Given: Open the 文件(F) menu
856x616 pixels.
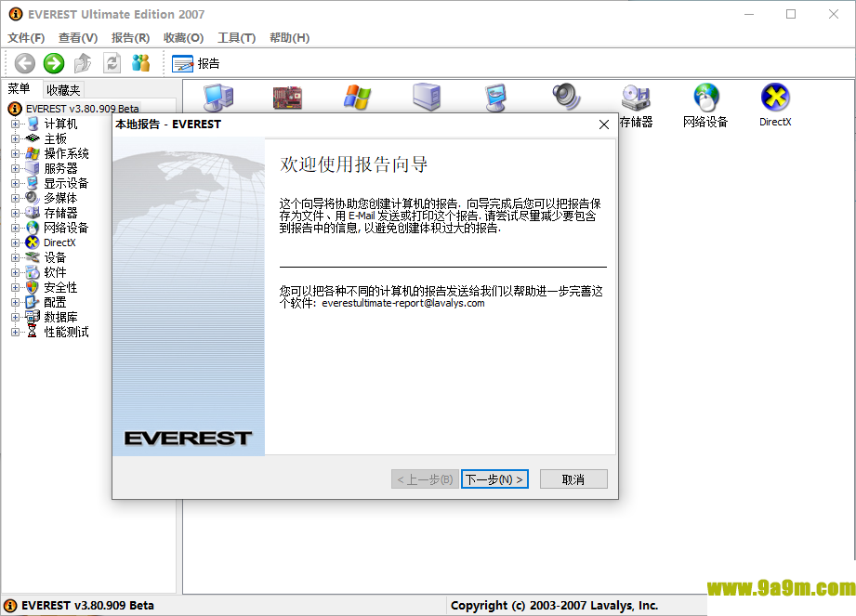Looking at the screenshot, I should point(26,38).
